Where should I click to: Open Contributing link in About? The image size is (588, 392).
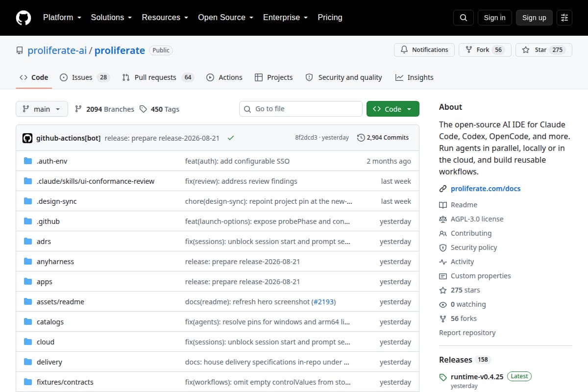(471, 233)
